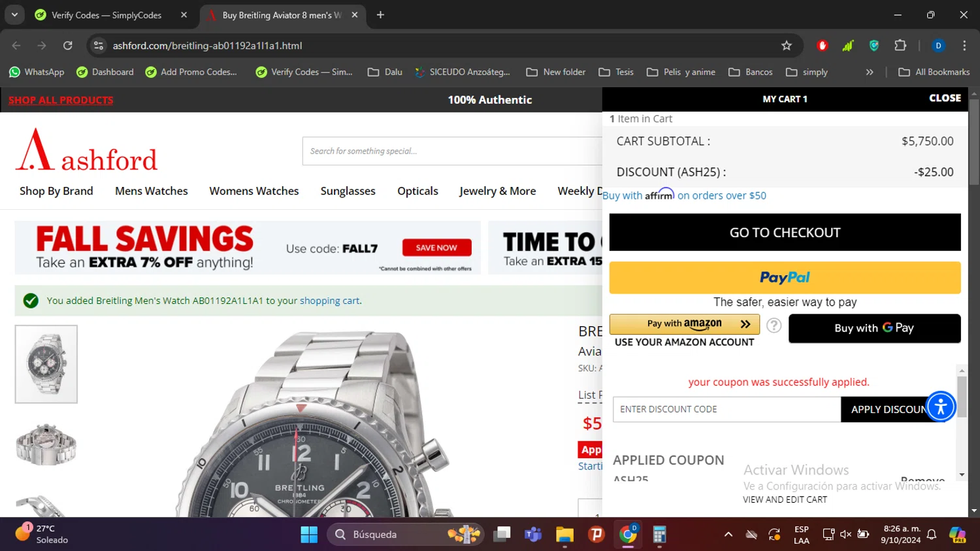Viewport: 980px width, 551px height.
Task: Open the accessibility widget icon
Action: 941,407
